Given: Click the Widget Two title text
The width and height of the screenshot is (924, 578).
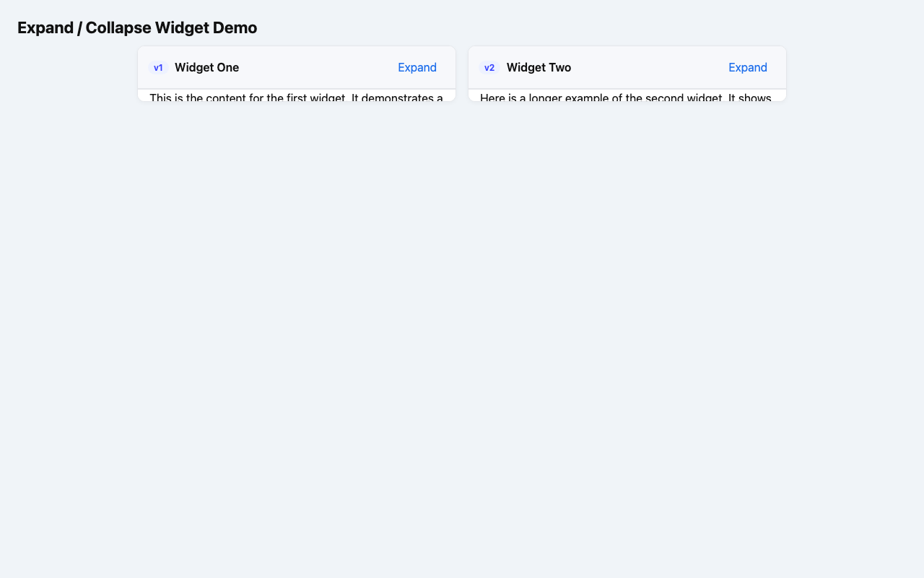Looking at the screenshot, I should [539, 67].
